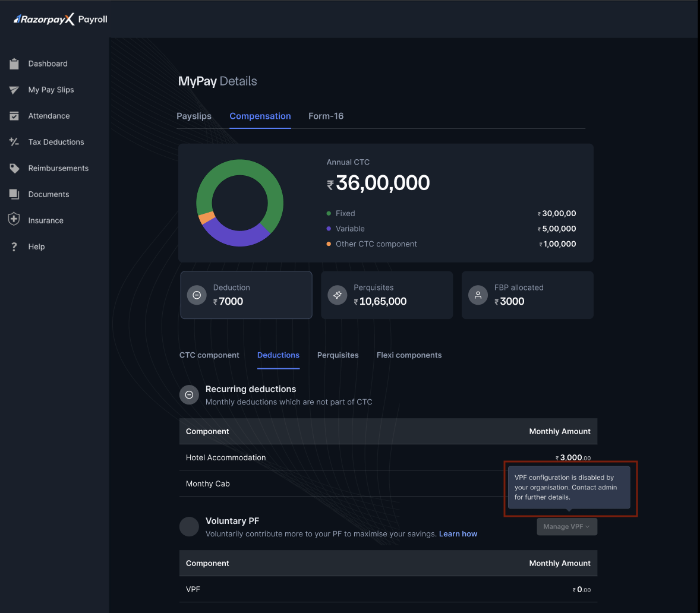Open the Manage VPF dropdown
Screen dimensions: 700x613
click(567, 526)
